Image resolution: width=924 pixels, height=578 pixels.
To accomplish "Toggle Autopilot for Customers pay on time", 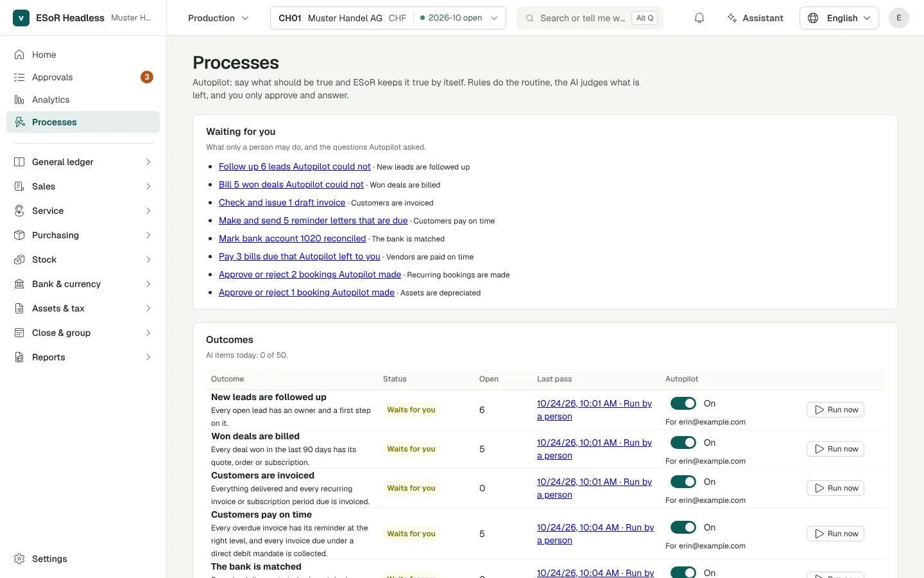I will point(683,527).
